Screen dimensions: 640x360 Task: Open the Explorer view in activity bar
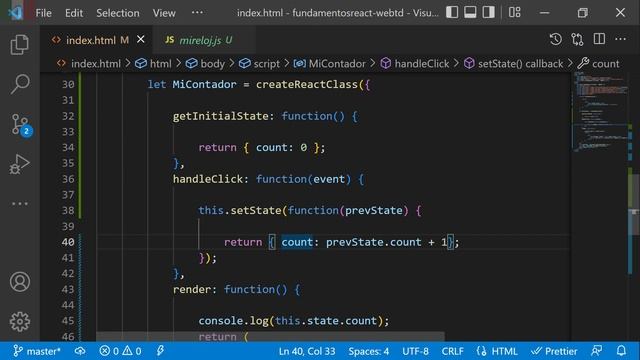tap(20, 44)
